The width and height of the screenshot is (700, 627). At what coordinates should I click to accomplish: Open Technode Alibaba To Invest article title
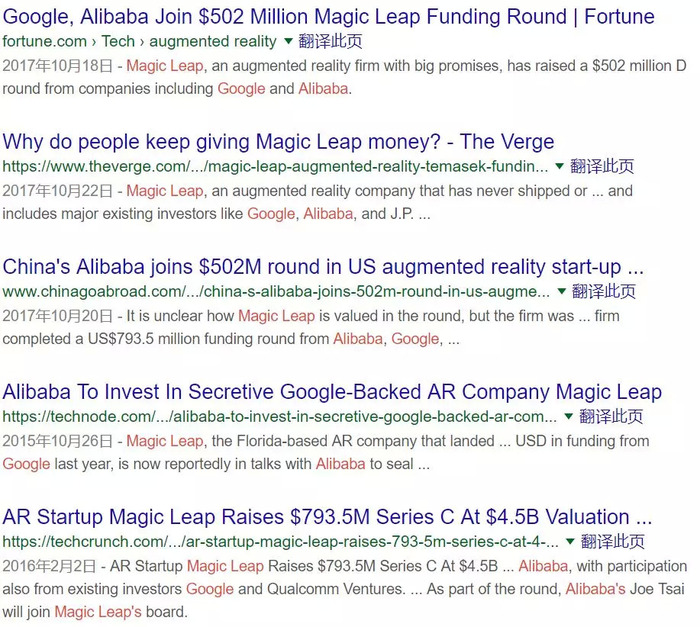point(332,392)
